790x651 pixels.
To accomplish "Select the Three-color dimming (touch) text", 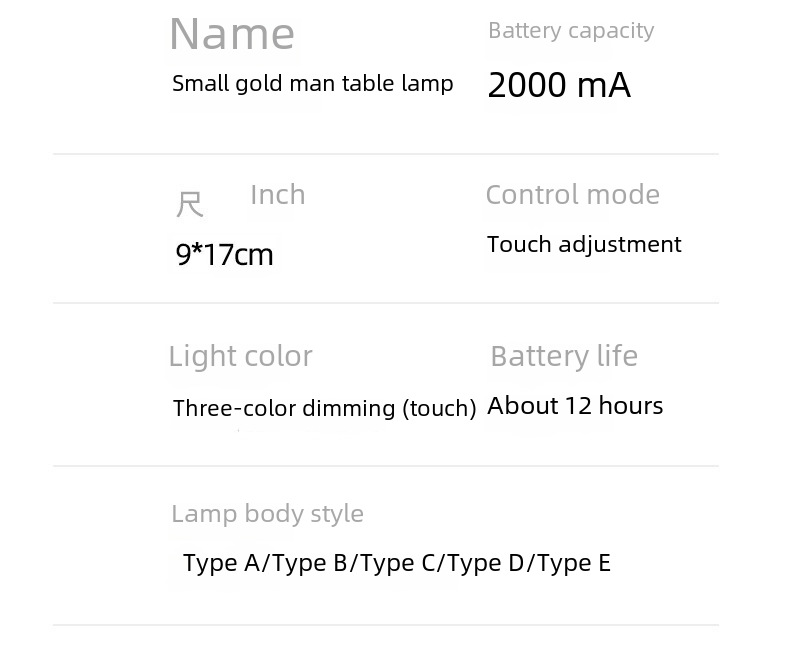I will tap(324, 408).
